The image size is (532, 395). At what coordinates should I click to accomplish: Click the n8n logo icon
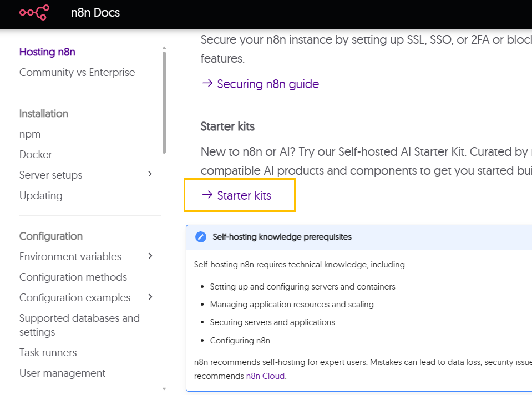coord(34,12)
